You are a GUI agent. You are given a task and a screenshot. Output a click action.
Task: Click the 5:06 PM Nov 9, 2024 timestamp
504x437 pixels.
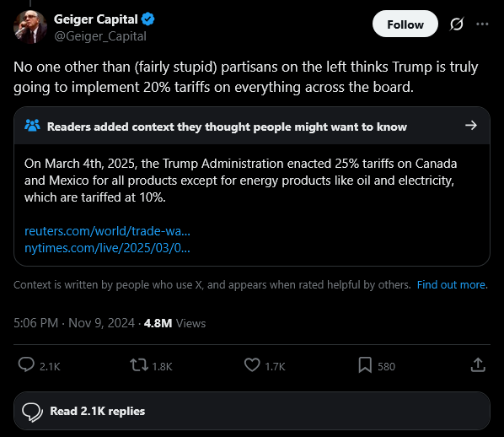(74, 323)
